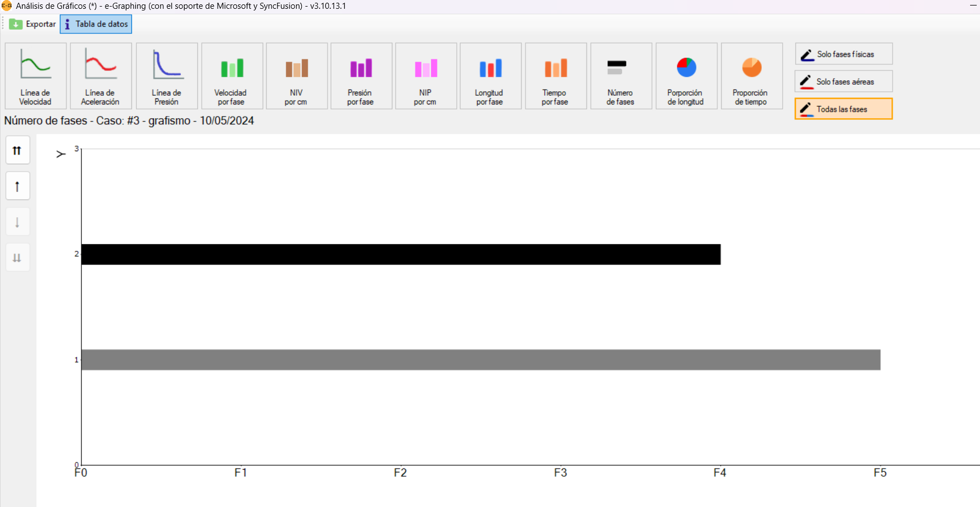Display Presión por fase chart
This screenshot has width=980, height=507.
pos(361,76)
